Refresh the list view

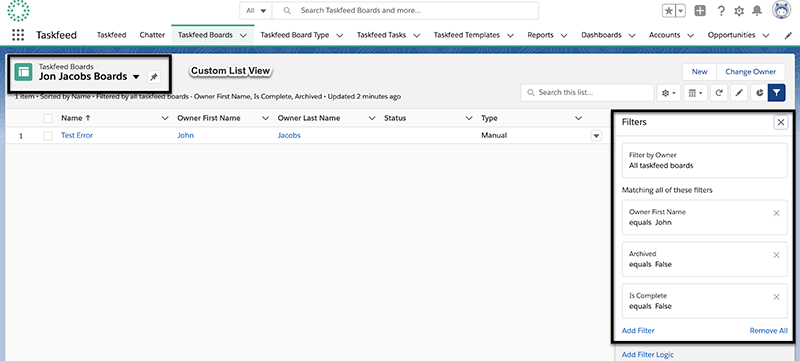click(x=719, y=93)
